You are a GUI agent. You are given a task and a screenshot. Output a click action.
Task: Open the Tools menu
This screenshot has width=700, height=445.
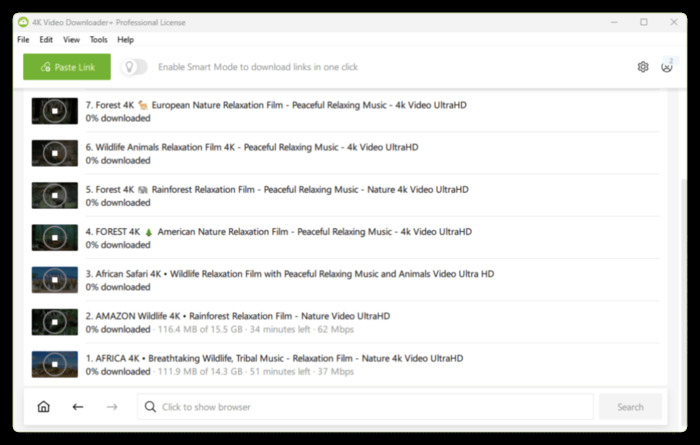click(x=99, y=40)
